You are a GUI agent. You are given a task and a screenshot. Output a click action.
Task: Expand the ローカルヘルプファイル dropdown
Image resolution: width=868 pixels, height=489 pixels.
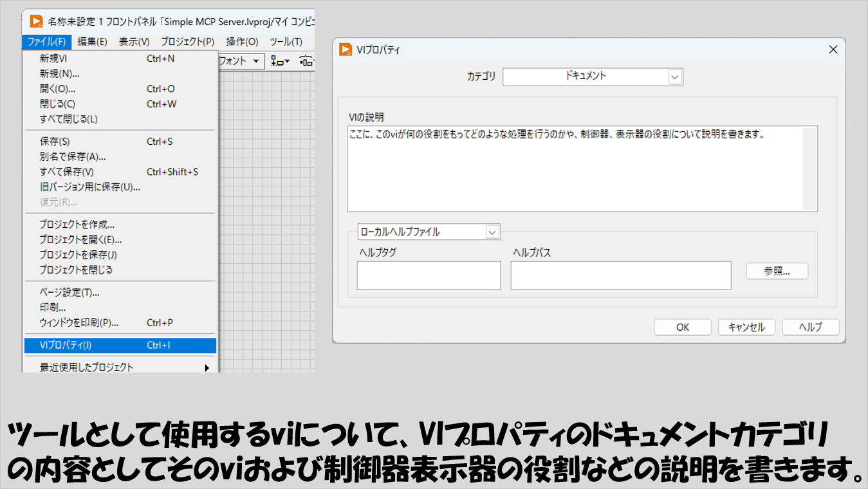coord(492,232)
